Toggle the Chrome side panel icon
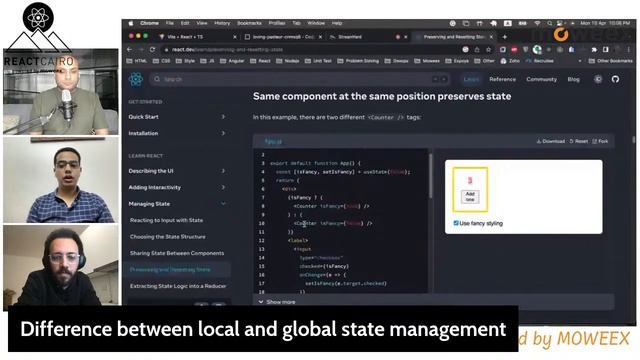Viewport: 640px width, 360px height. point(606,49)
